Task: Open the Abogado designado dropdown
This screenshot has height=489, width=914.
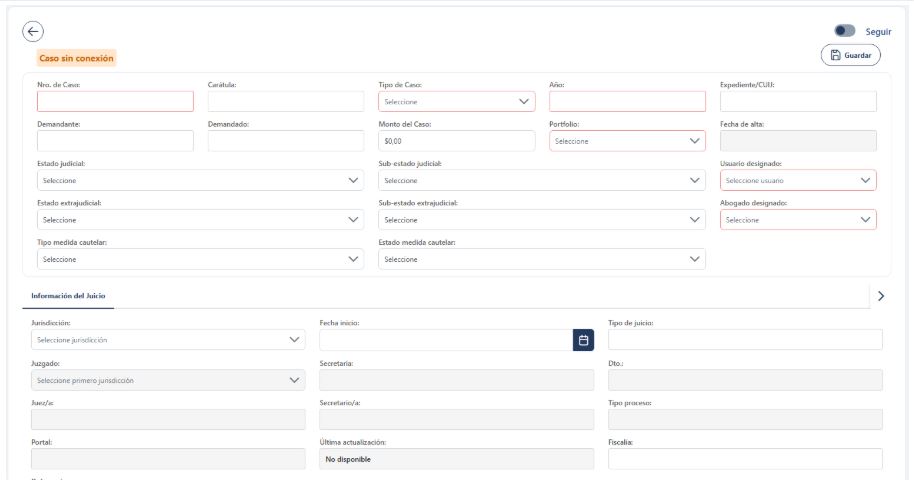Action: point(797,220)
